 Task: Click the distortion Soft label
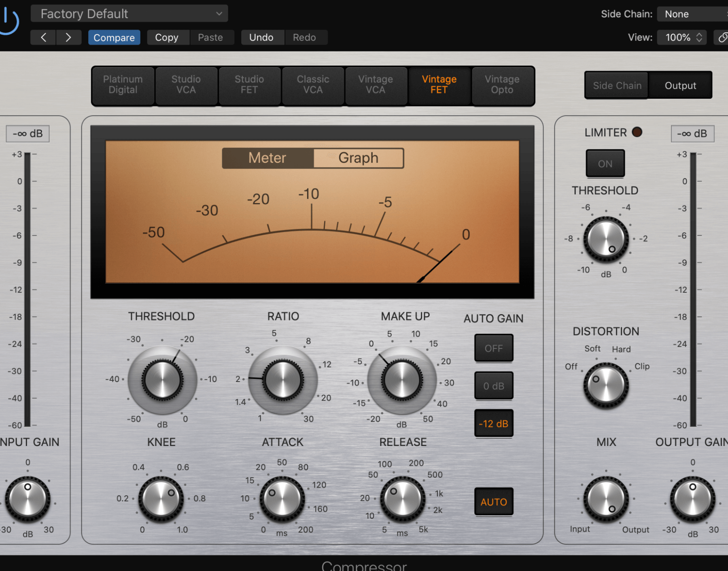[x=592, y=348]
